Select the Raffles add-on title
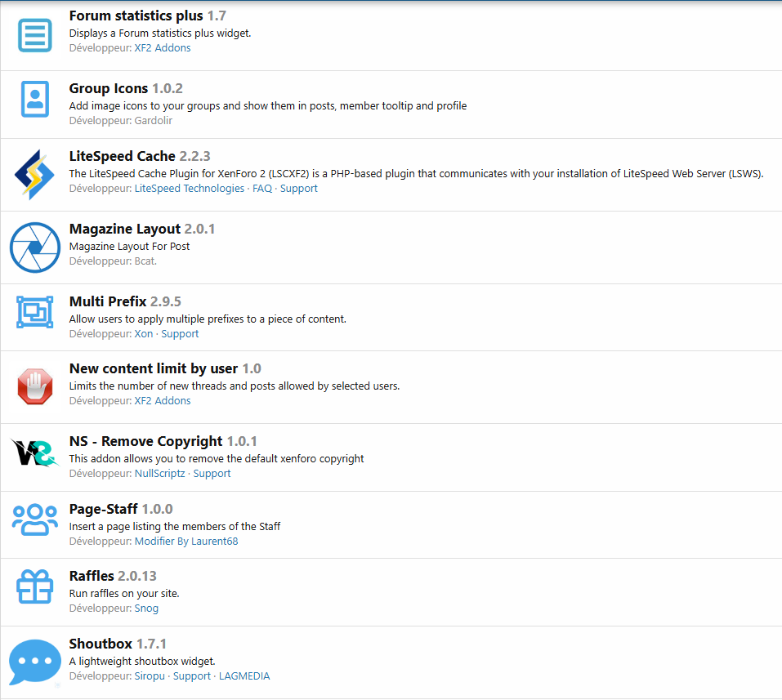Image resolution: width=782 pixels, height=700 pixels. (x=92, y=576)
